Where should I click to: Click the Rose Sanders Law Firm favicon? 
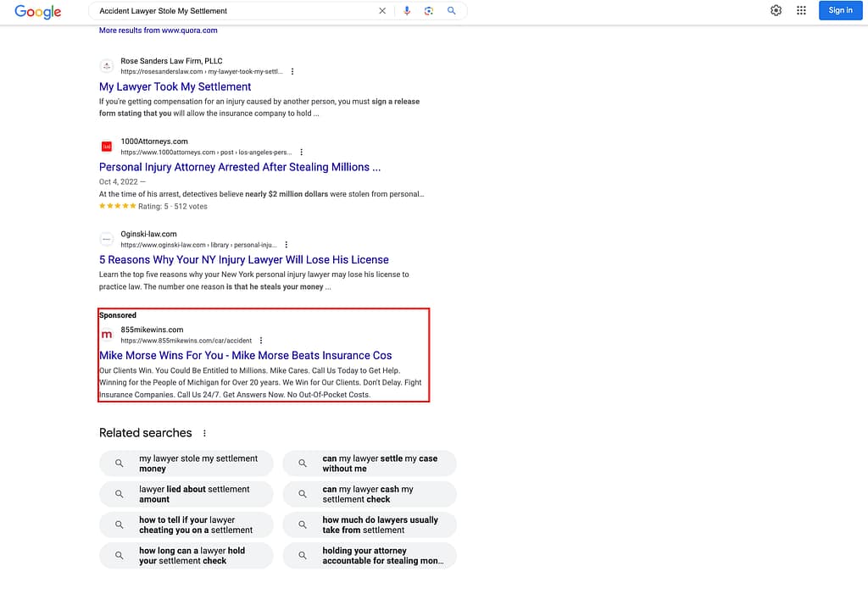click(x=107, y=66)
